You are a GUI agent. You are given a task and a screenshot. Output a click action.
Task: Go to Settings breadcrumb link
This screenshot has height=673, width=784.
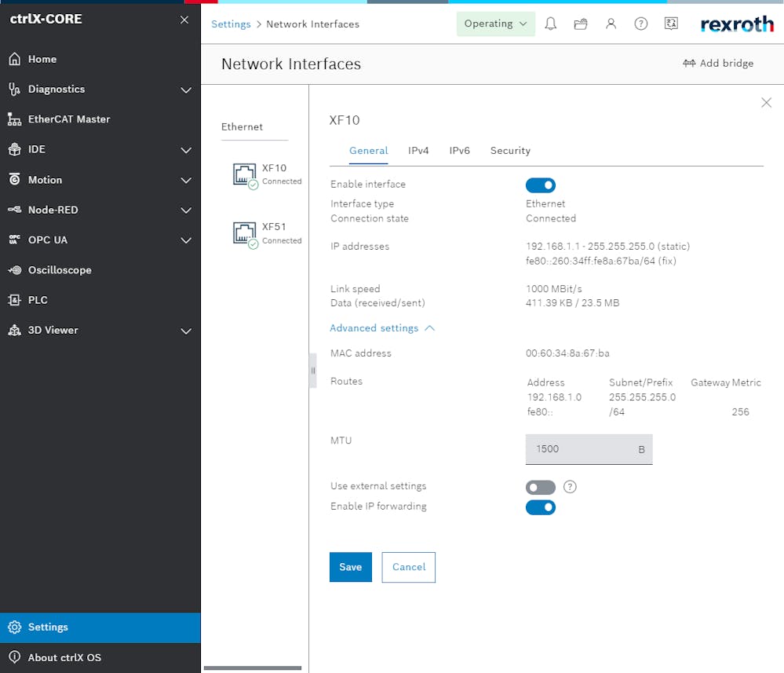click(231, 24)
